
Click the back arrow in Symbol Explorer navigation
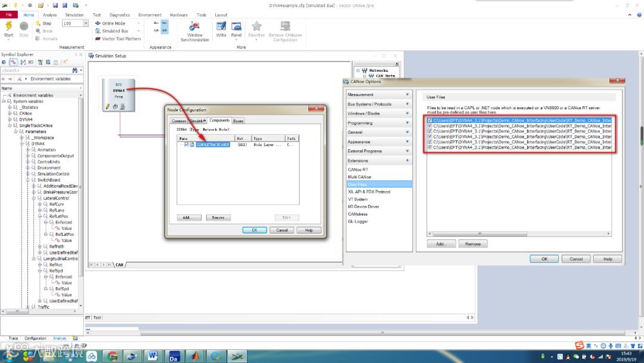tap(4, 79)
